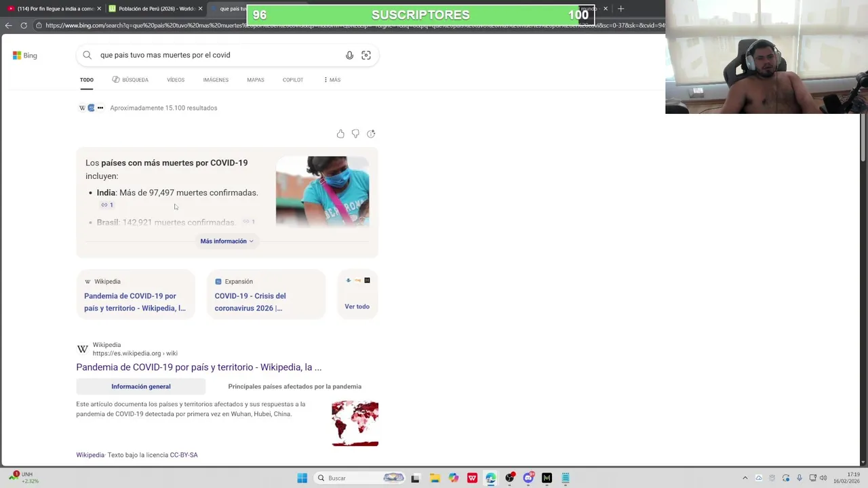Open the COPILOT tab
868x488 pixels.
coord(293,80)
